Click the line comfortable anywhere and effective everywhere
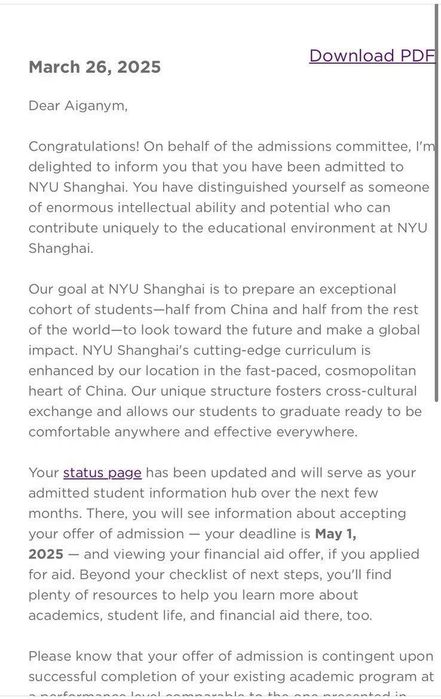Screen dimensions: 441x699 193,432
